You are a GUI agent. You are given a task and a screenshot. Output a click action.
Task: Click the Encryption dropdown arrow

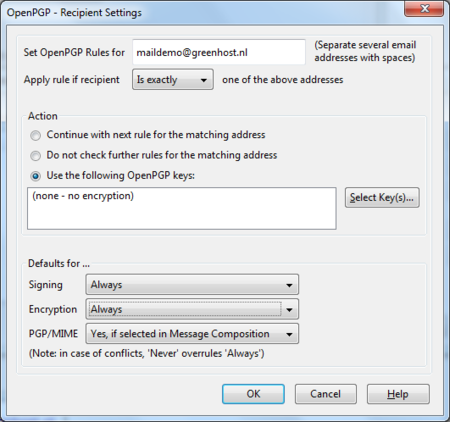tap(289, 310)
